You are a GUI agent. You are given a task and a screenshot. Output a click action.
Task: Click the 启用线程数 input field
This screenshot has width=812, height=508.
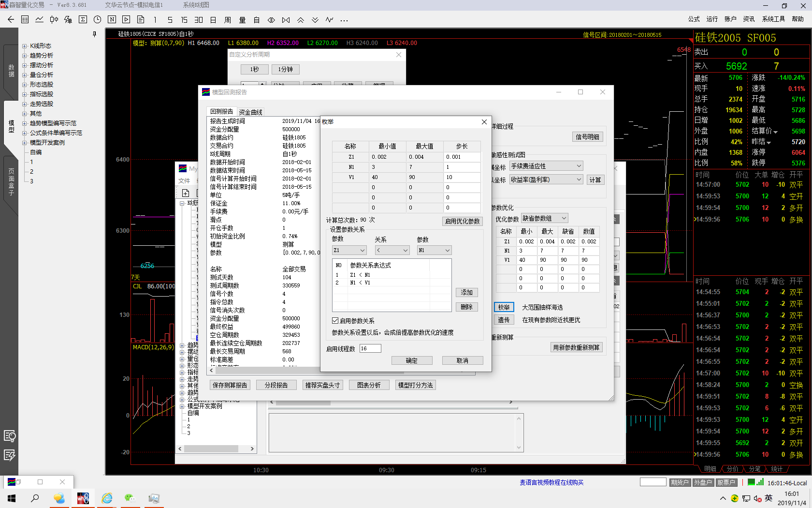(x=370, y=348)
